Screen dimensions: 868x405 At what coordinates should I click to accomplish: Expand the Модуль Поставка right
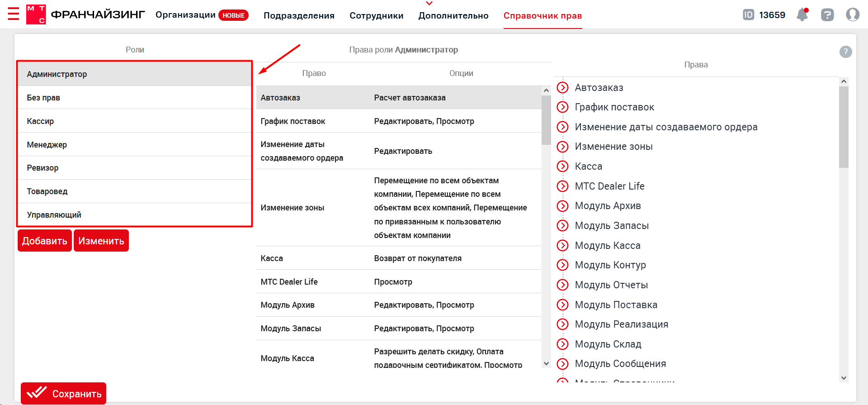[562, 305]
